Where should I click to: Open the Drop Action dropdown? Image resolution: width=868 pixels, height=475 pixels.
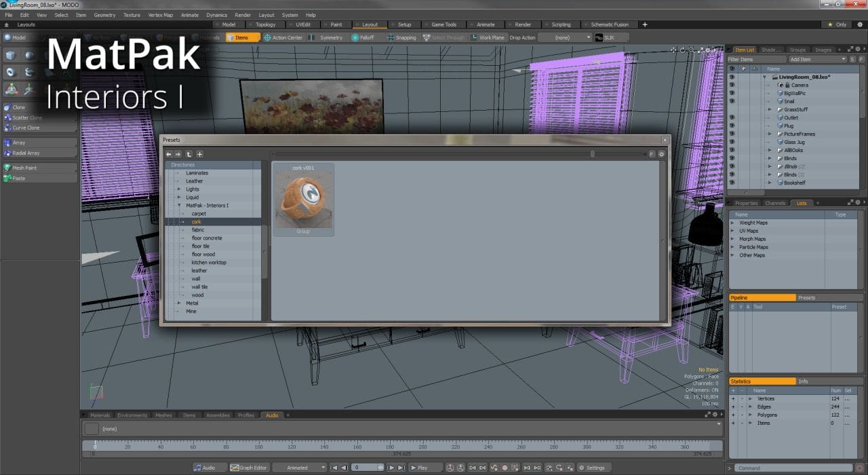click(x=565, y=37)
